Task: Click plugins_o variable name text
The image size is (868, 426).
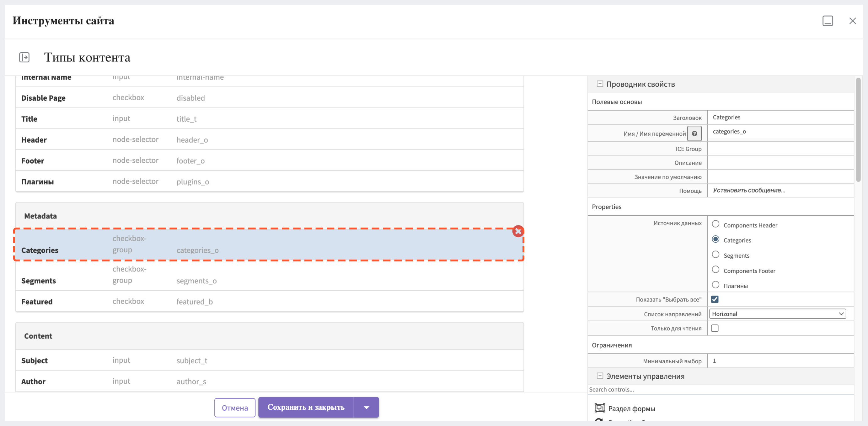Action: pyautogui.click(x=193, y=182)
